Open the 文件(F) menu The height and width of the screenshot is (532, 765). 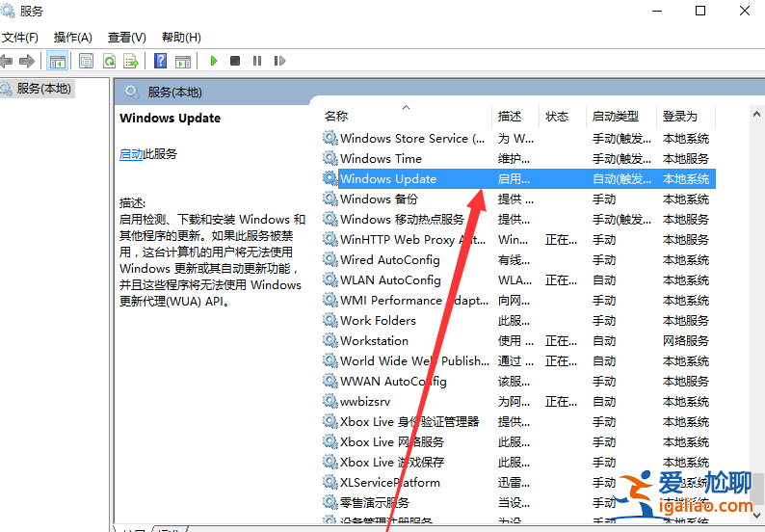pos(20,38)
